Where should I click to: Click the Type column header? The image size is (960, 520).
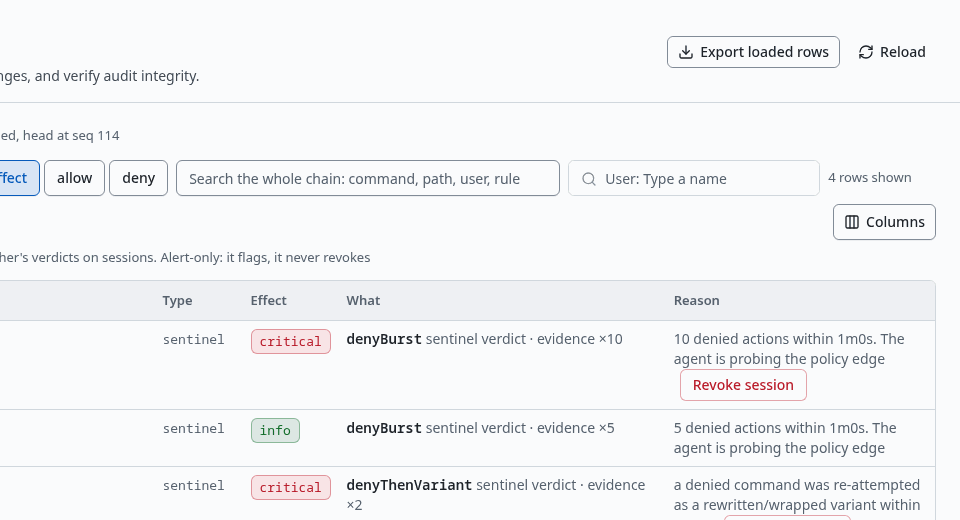[178, 300]
